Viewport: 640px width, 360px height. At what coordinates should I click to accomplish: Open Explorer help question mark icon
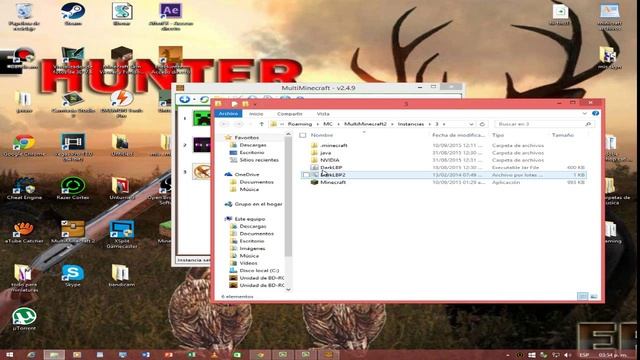pyautogui.click(x=596, y=113)
